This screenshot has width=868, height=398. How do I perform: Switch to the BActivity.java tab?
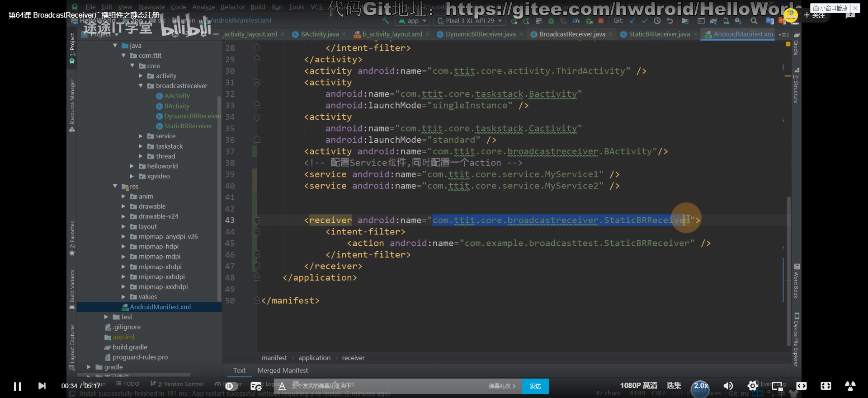point(319,34)
